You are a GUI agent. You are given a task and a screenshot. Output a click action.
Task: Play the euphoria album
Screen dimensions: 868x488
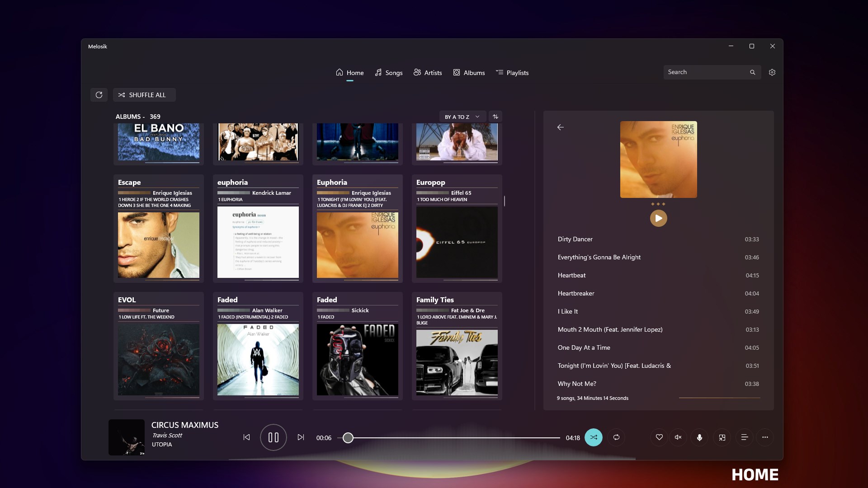tap(658, 218)
